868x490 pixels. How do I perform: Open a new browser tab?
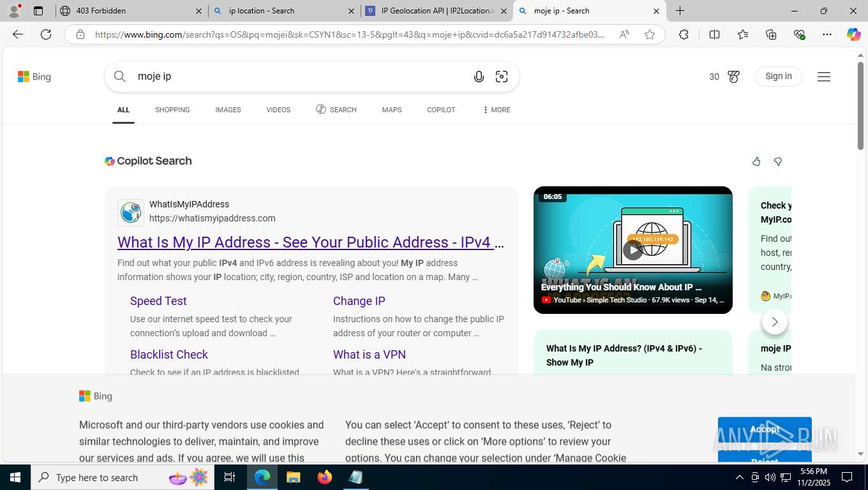click(x=680, y=11)
